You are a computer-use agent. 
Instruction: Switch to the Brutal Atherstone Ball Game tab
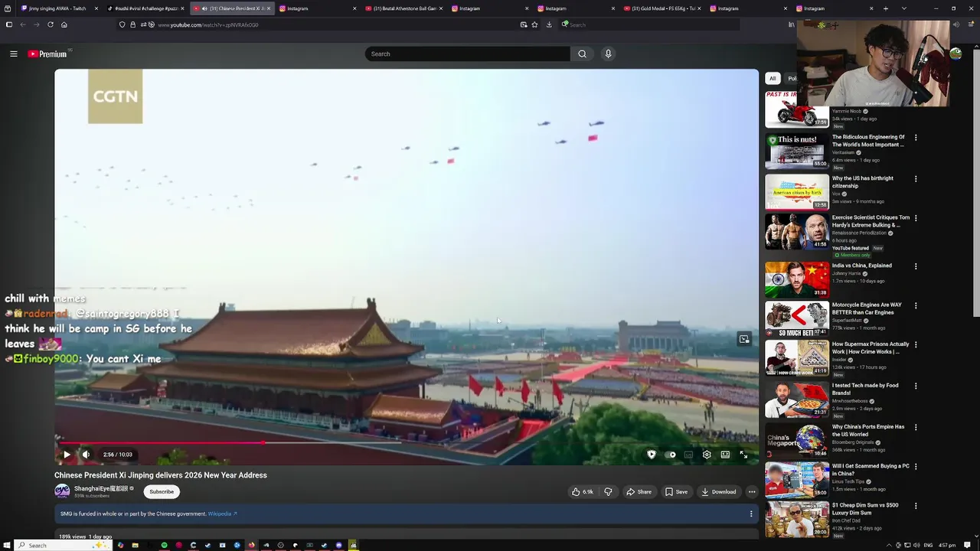click(x=402, y=8)
